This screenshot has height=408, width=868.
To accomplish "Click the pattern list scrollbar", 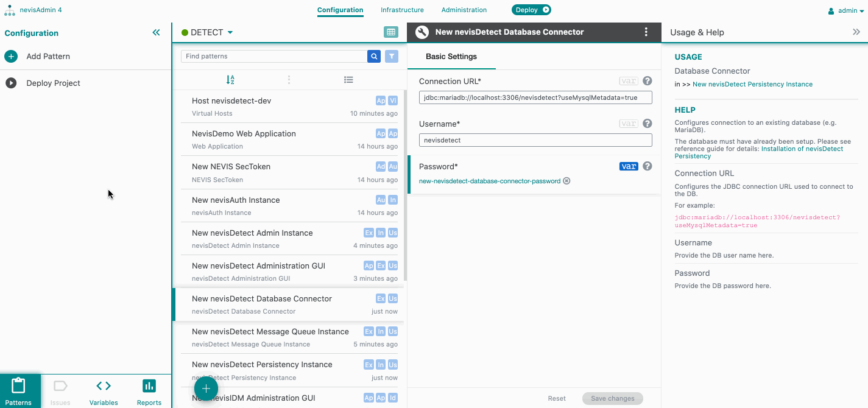I will coord(405,186).
